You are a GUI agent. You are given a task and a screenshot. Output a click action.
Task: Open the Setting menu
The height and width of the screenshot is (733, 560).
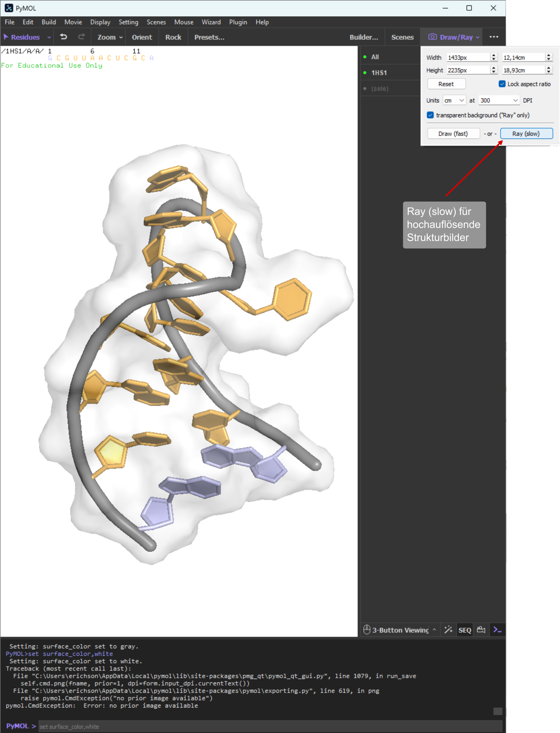[128, 22]
